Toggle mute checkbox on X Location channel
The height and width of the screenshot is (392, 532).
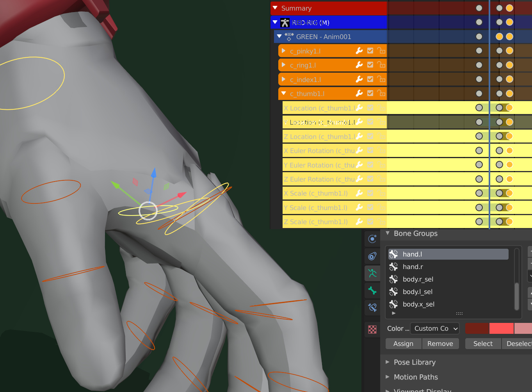click(x=370, y=108)
